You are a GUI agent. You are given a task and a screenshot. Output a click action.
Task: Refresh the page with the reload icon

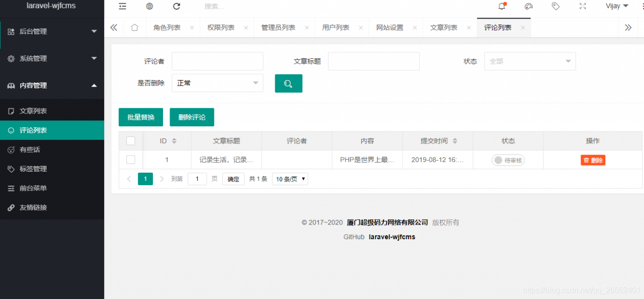pyautogui.click(x=176, y=6)
